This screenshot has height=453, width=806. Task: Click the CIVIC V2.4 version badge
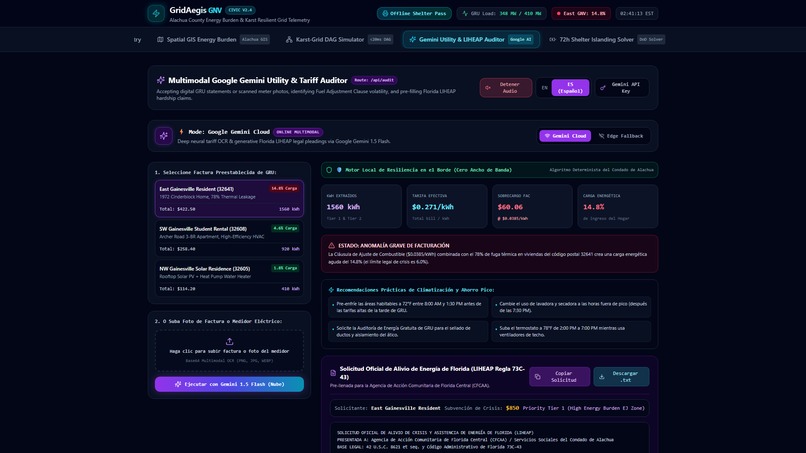point(240,10)
